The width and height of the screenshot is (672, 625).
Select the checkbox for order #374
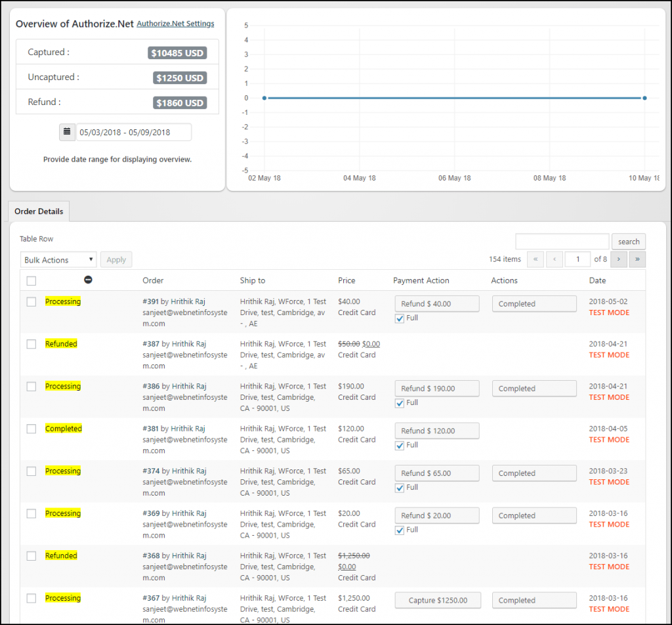pyautogui.click(x=31, y=471)
